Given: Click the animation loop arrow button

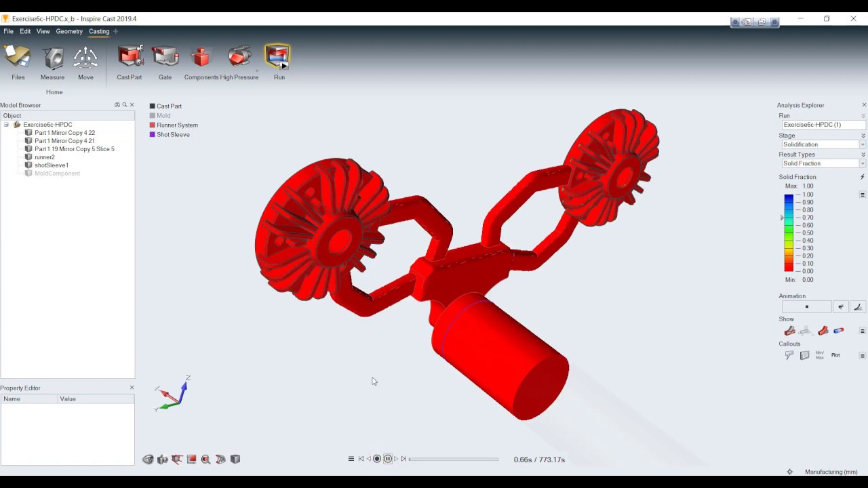Looking at the screenshot, I should tap(841, 307).
